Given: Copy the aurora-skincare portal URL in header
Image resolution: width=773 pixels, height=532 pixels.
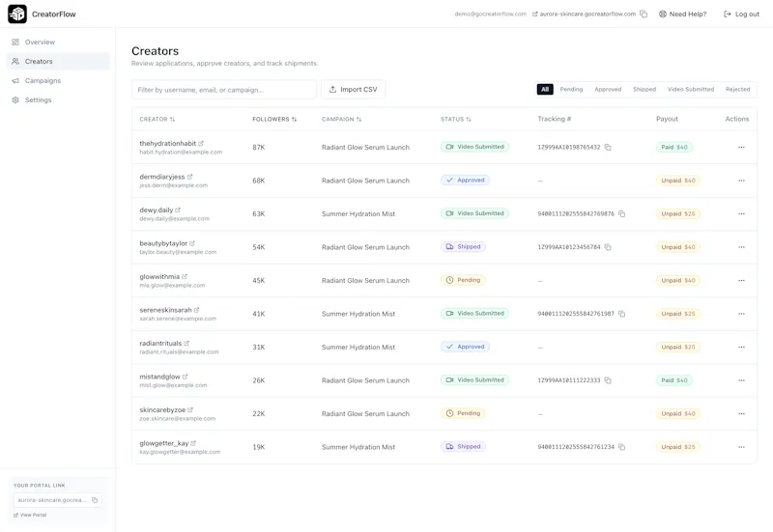Looking at the screenshot, I should (x=644, y=14).
